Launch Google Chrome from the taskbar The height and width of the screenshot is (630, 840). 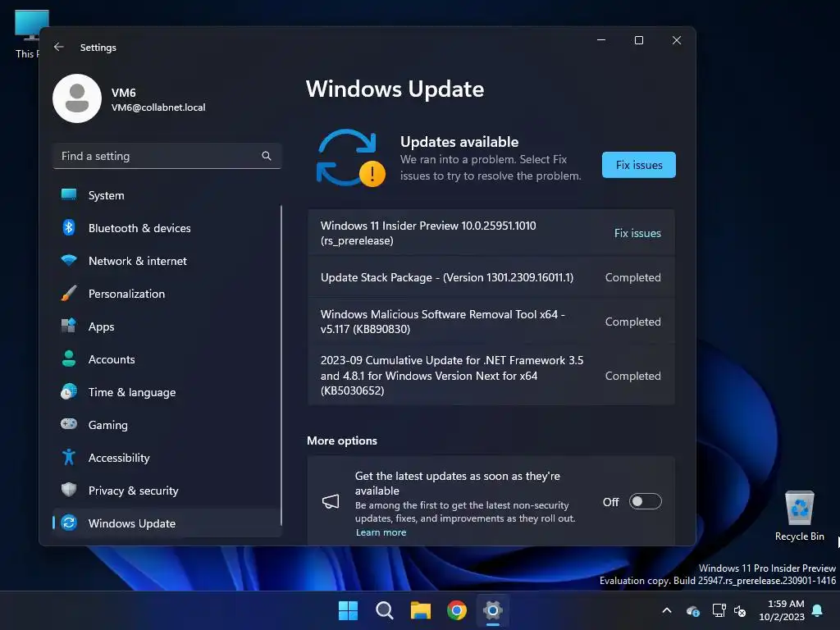(x=457, y=610)
